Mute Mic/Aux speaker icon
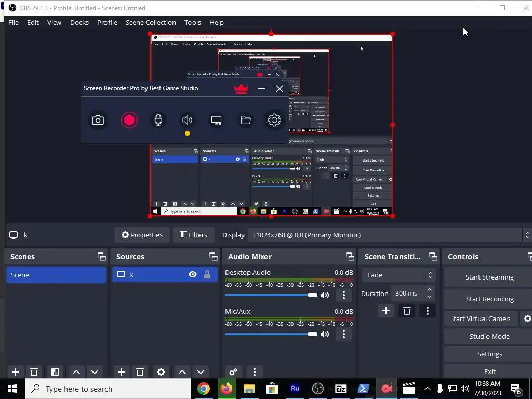The width and height of the screenshot is (532, 399). (325, 334)
